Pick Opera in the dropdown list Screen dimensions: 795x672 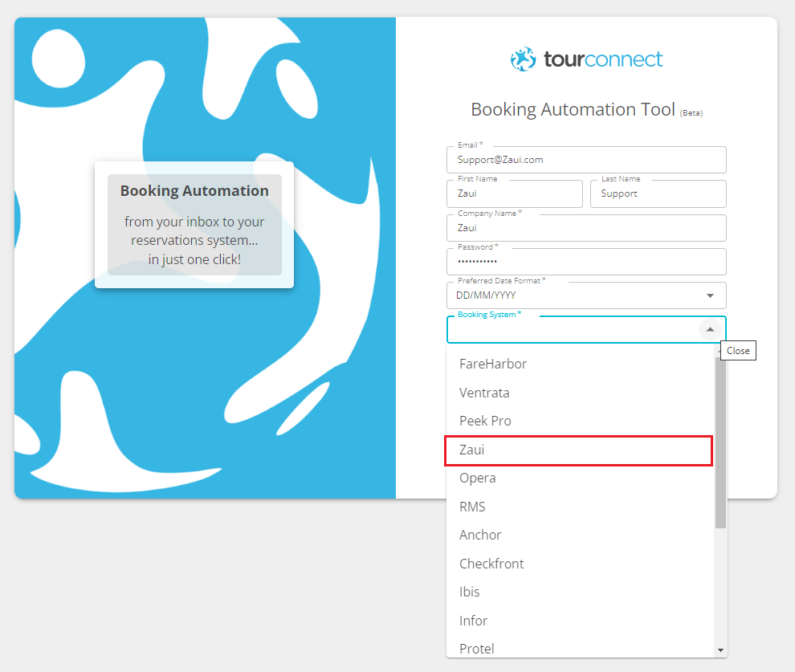580,478
